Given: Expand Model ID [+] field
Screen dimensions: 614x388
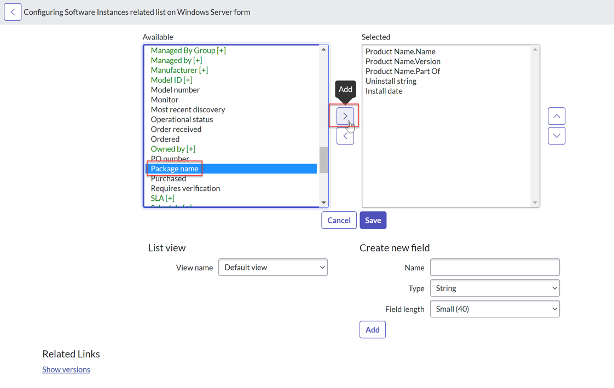Looking at the screenshot, I should pos(172,80).
